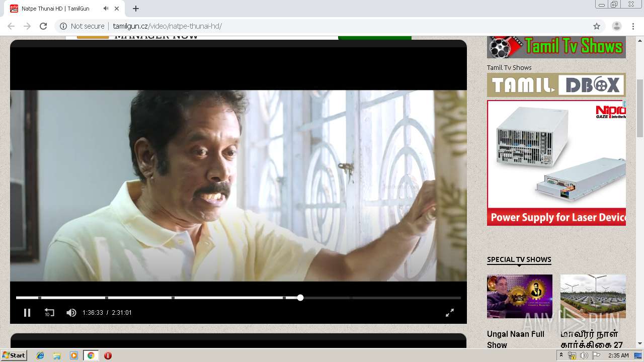The width and height of the screenshot is (644, 362).
Task: Open Chrome three-dot menu
Action: (x=633, y=26)
